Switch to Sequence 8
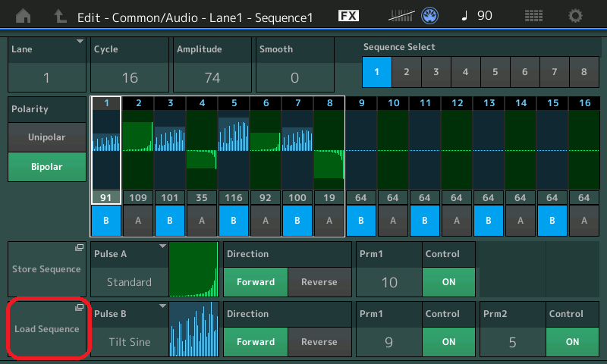 [x=583, y=72]
